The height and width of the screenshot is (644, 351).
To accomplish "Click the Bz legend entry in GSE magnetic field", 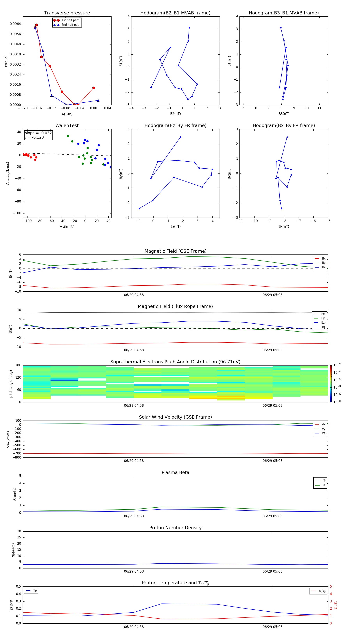I will tap(320, 267).
